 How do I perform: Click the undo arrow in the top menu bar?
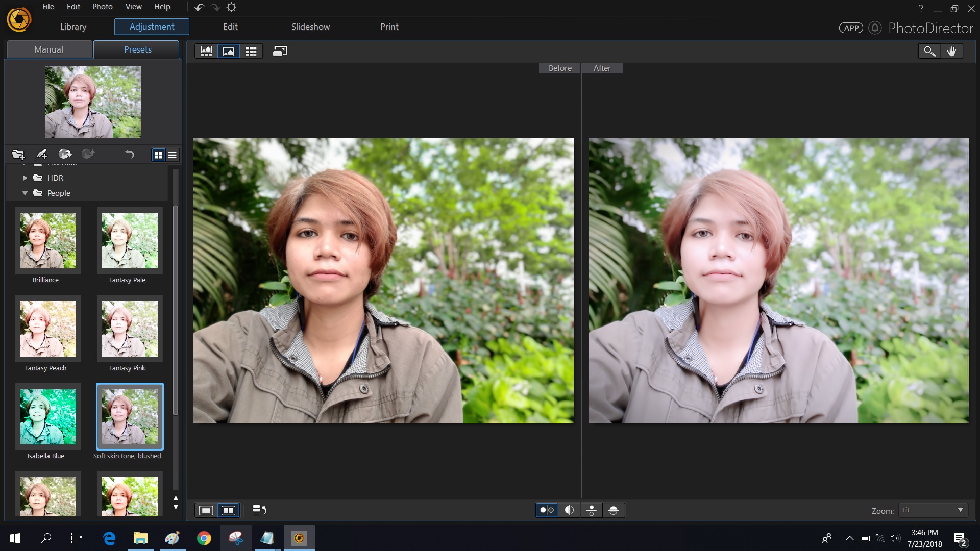200,7
